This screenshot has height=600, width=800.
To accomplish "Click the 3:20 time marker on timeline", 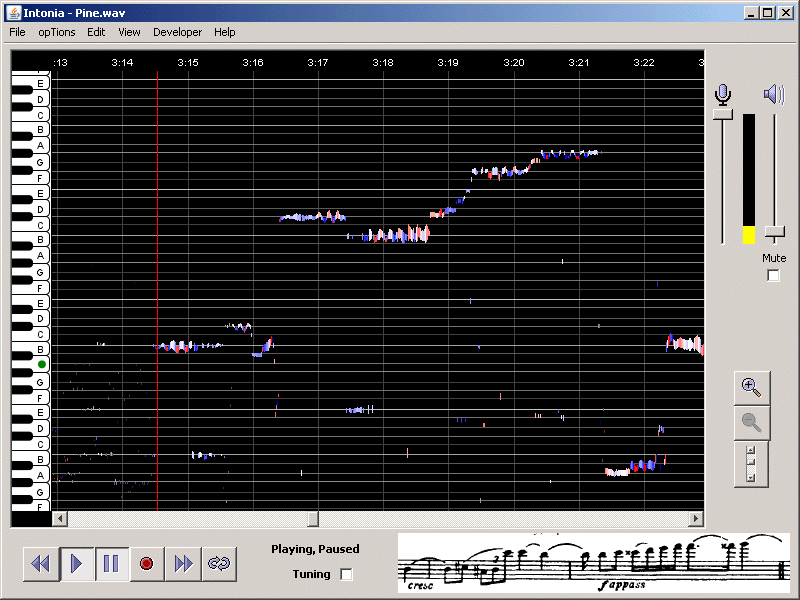I will coord(514,62).
